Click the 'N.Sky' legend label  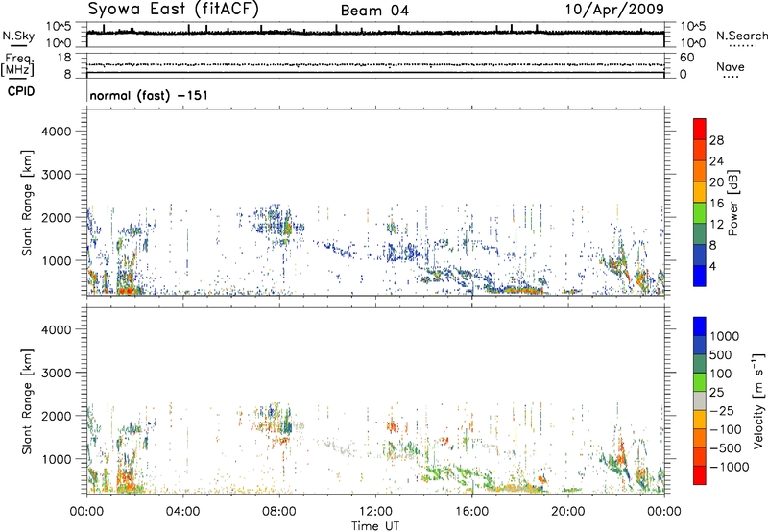coord(18,36)
